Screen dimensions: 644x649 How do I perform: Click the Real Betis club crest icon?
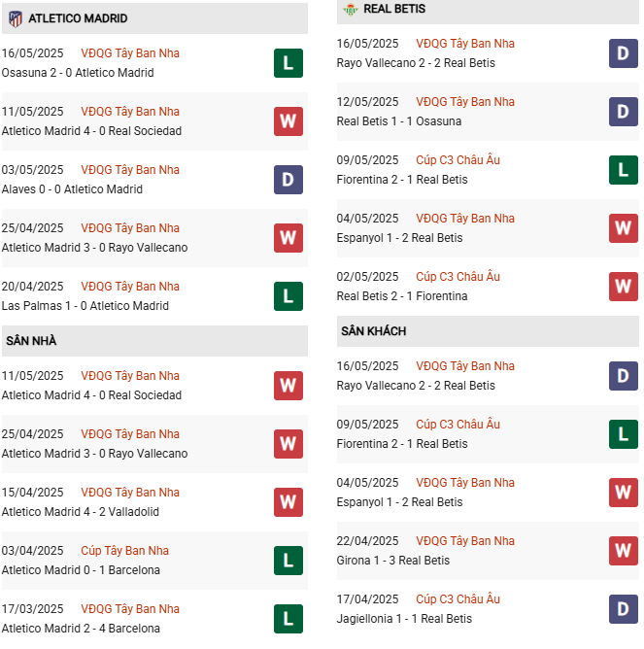click(350, 9)
